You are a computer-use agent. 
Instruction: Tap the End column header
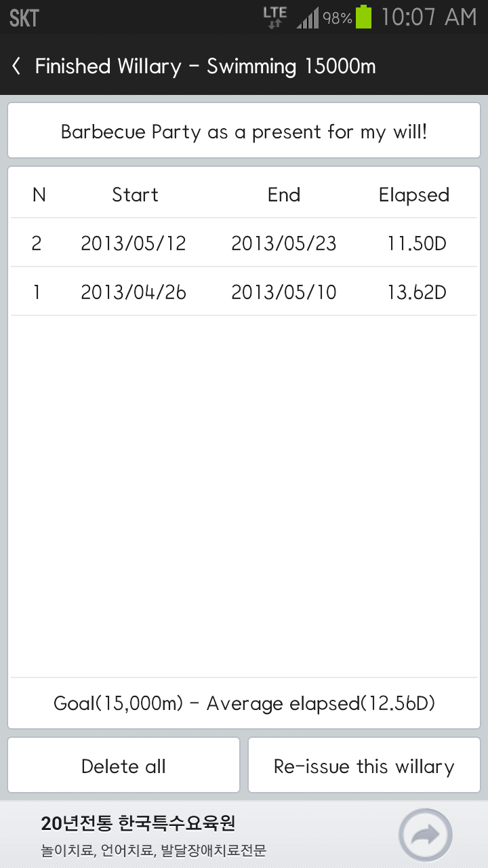tap(284, 195)
